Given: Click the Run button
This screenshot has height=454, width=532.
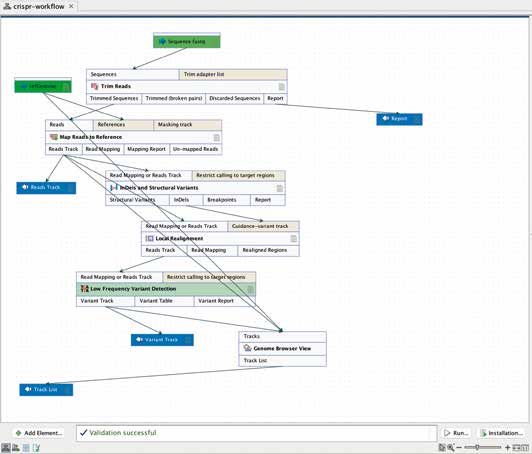Looking at the screenshot, I should (x=456, y=433).
